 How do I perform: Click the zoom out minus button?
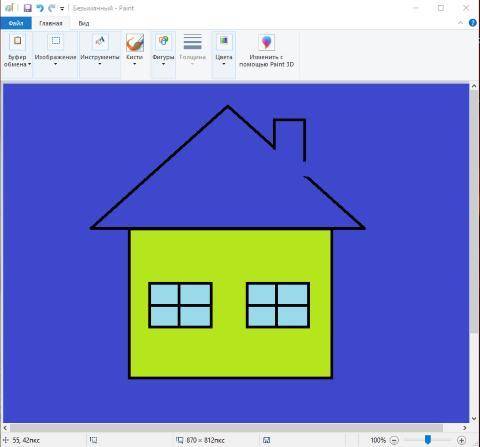[x=394, y=440]
